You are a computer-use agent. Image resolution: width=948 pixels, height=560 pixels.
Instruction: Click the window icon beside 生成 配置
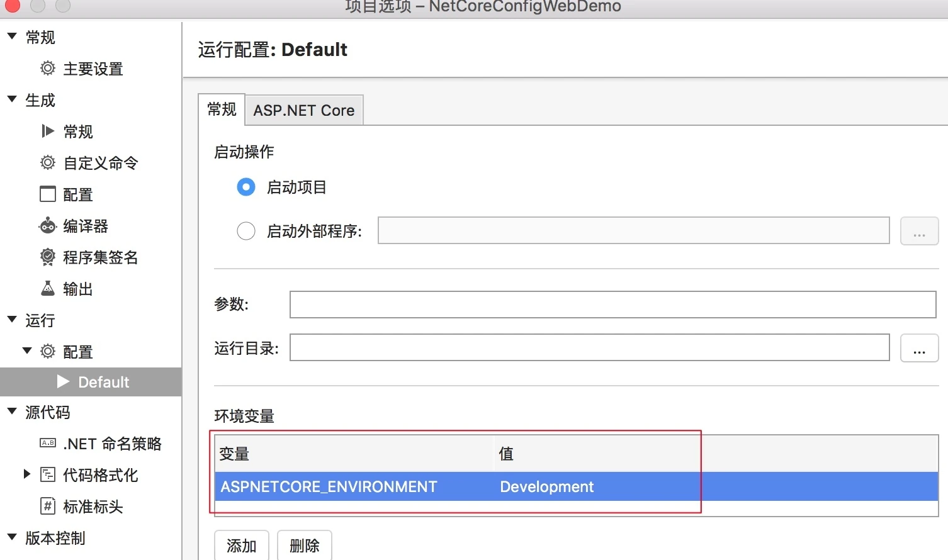click(x=48, y=194)
